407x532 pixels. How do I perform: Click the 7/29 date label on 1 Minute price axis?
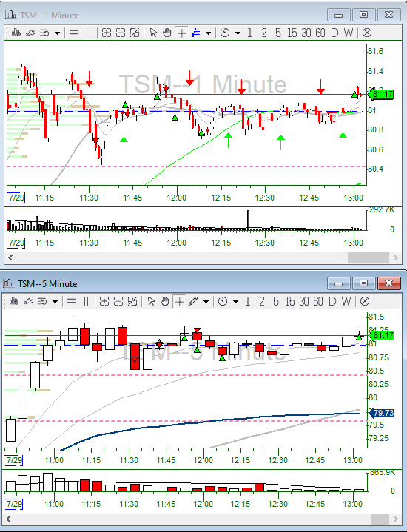(x=16, y=197)
